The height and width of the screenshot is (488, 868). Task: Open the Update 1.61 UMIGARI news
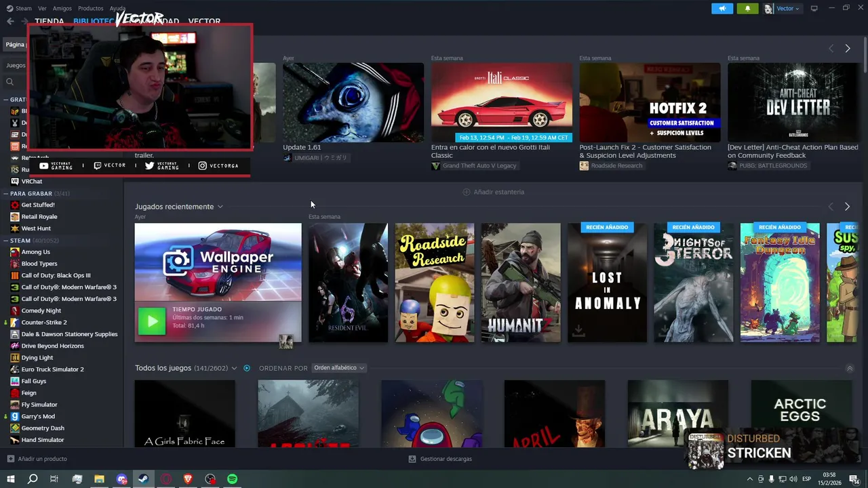353,102
